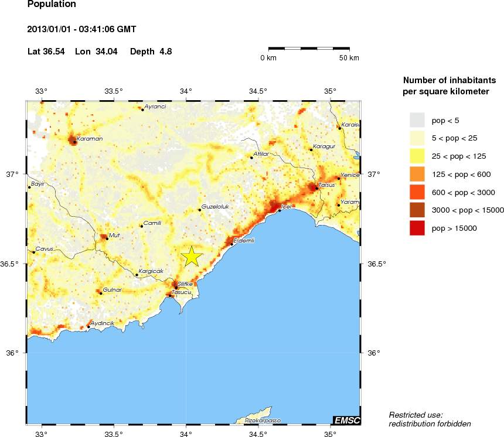Click the 'Aydincik' coastal town label
504x437 pixels.
pyautogui.click(x=102, y=323)
